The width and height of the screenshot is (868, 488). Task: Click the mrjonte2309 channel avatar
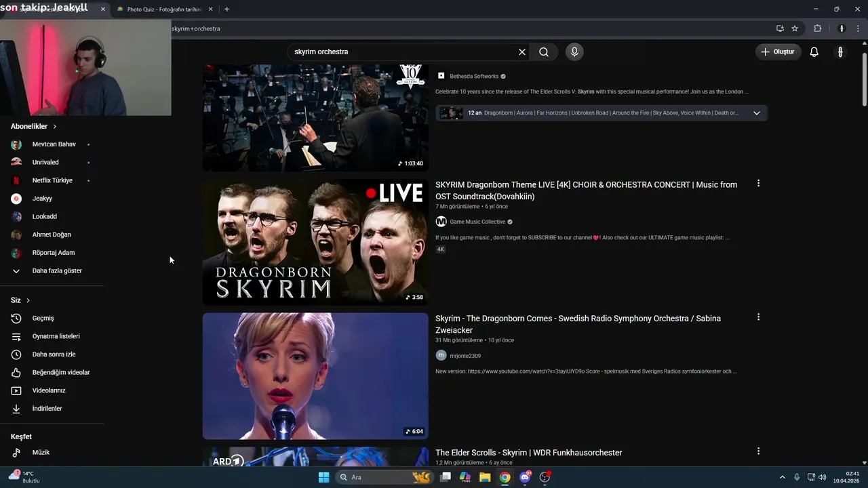tap(441, 355)
